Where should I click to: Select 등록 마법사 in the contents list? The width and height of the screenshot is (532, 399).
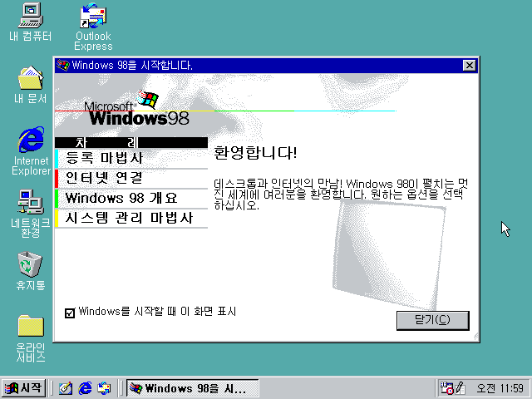[x=131, y=159]
